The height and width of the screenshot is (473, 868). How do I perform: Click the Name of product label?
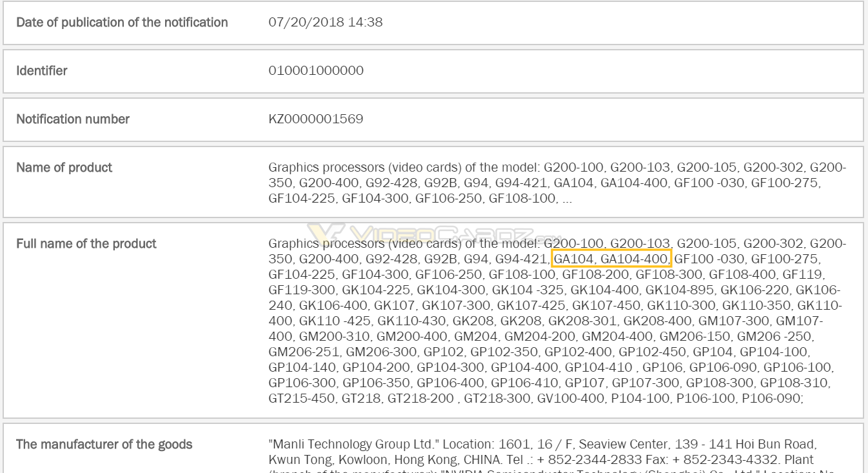[x=64, y=167]
